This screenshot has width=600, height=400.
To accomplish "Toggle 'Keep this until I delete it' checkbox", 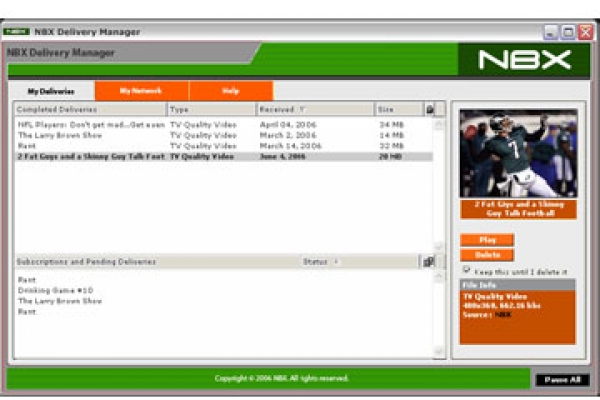I will (466, 270).
